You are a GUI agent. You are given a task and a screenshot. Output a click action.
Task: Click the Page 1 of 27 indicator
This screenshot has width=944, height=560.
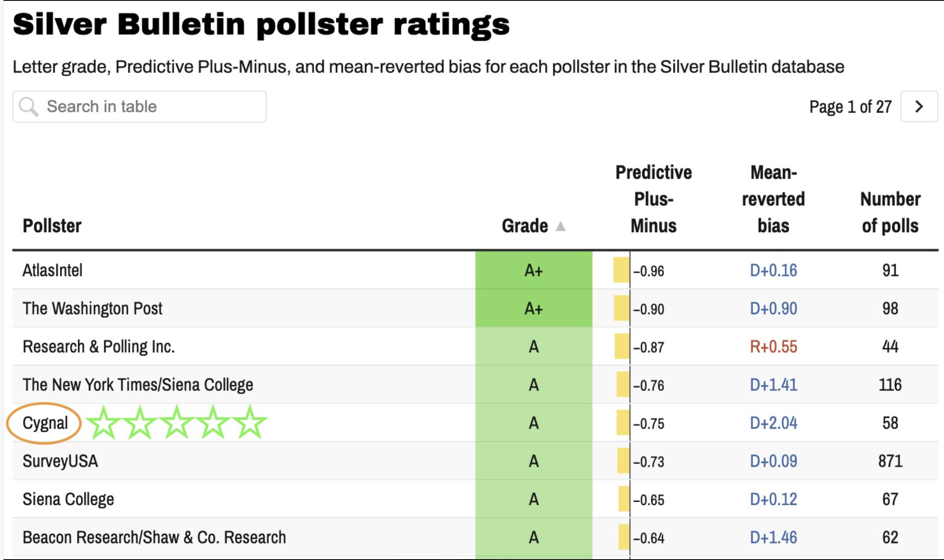coord(850,107)
